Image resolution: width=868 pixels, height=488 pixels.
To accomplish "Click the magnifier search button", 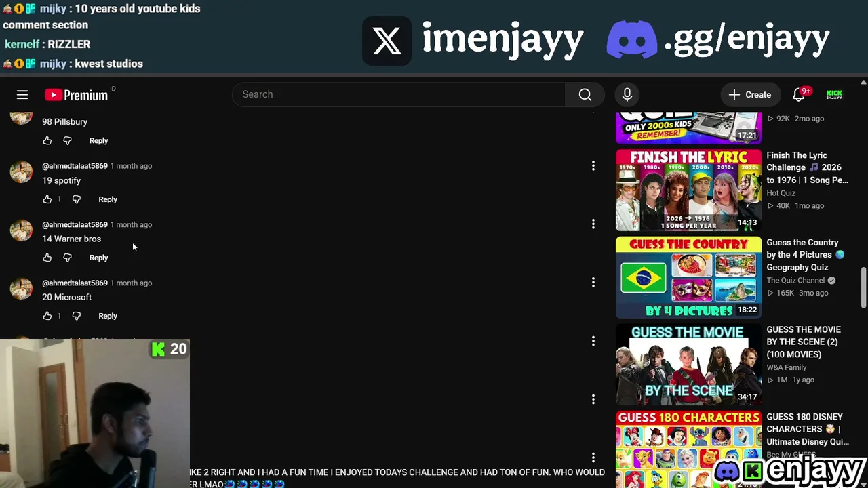I will tap(585, 95).
